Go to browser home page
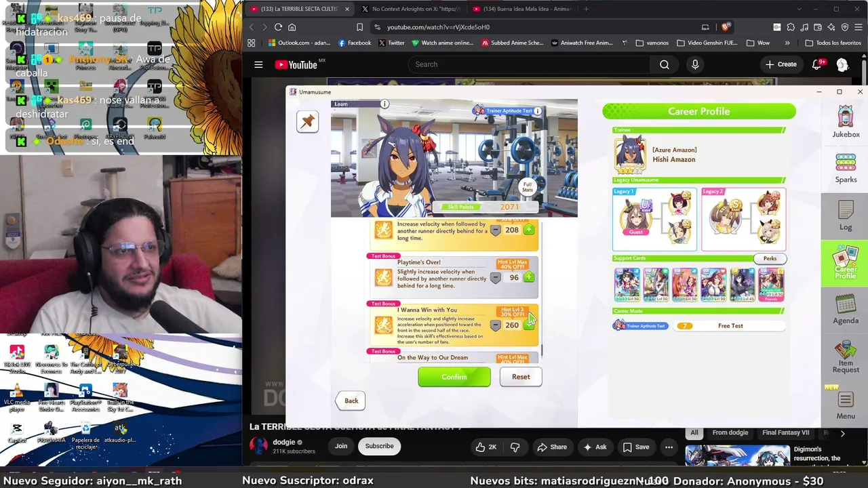The image size is (868, 488). 292,27
